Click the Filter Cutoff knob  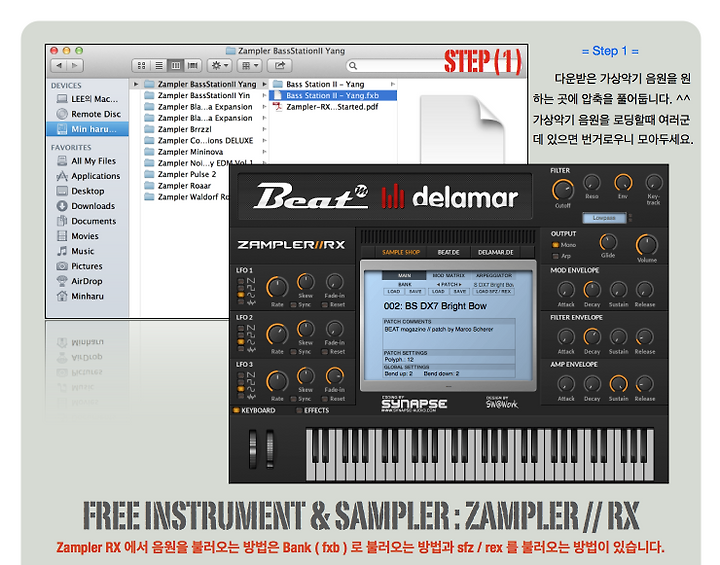tap(563, 189)
